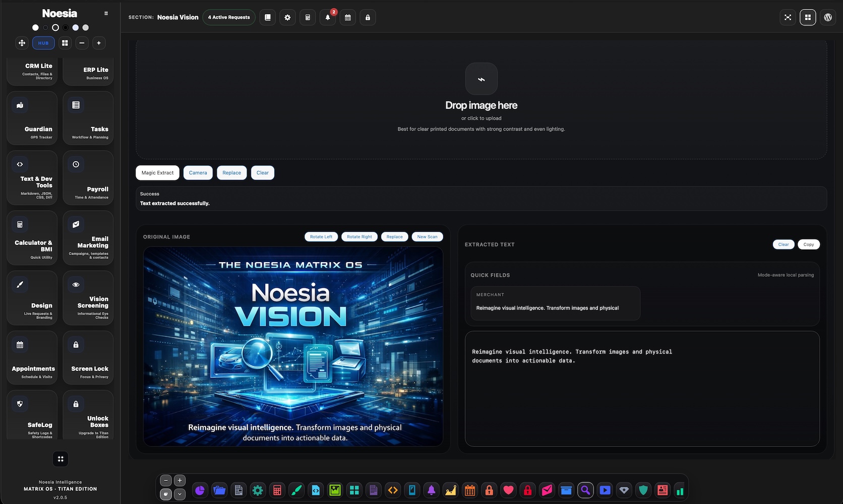843x504 pixels.
Task: Open the red heart dock icon
Action: [508, 490]
